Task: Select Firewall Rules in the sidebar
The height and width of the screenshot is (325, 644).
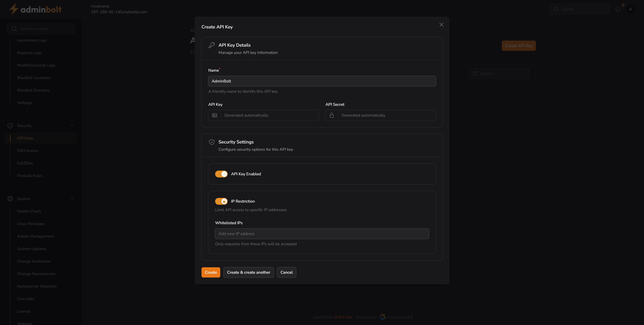Action: [30, 175]
